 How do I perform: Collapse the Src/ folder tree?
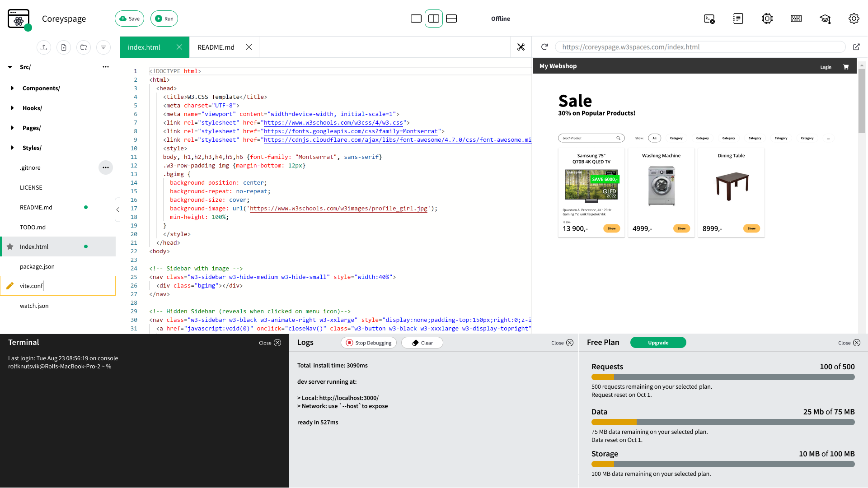[10, 67]
